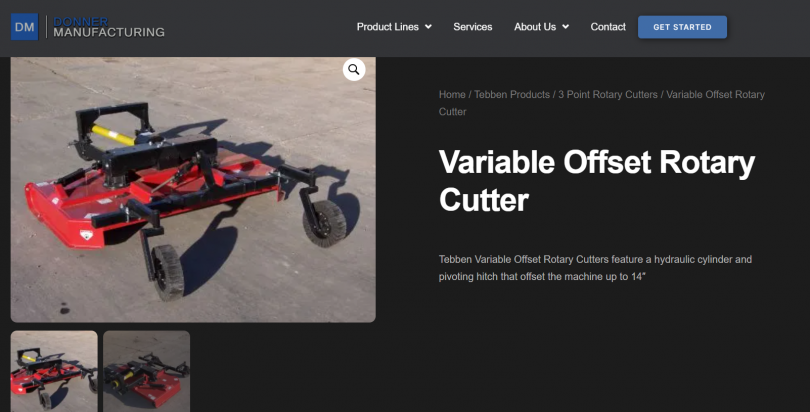Click the magnifying glass zoom icon

[x=354, y=70]
